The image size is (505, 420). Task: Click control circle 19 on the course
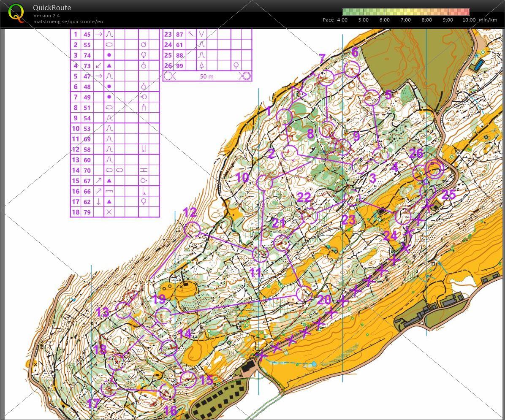pyautogui.click(x=163, y=315)
